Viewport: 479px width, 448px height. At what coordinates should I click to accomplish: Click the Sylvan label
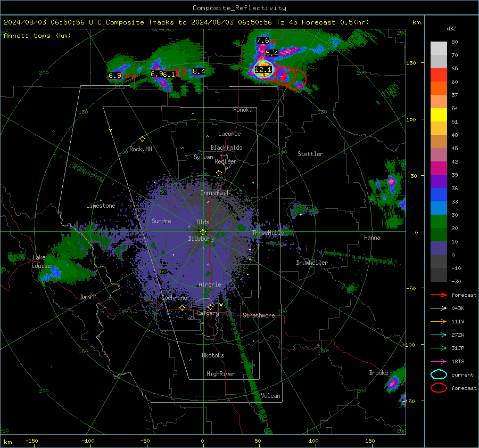coord(203,157)
